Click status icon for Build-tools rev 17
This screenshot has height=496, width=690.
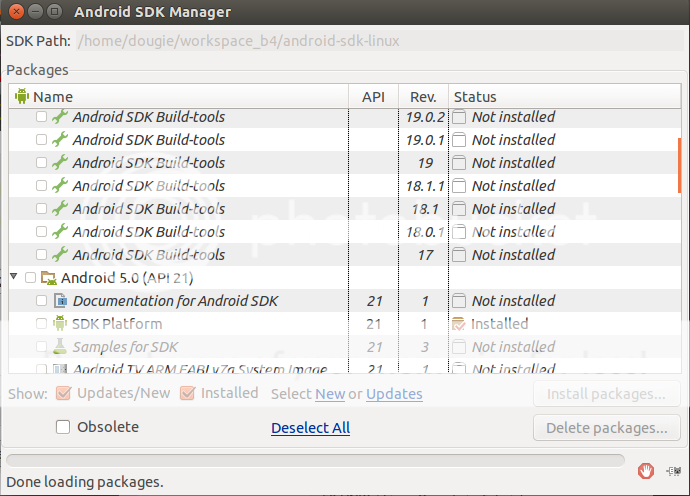(459, 255)
